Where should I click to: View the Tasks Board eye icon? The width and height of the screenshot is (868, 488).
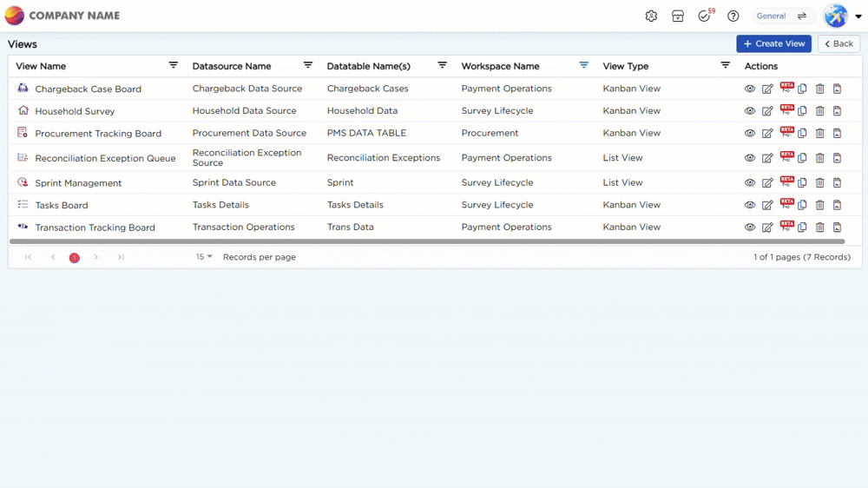point(750,205)
